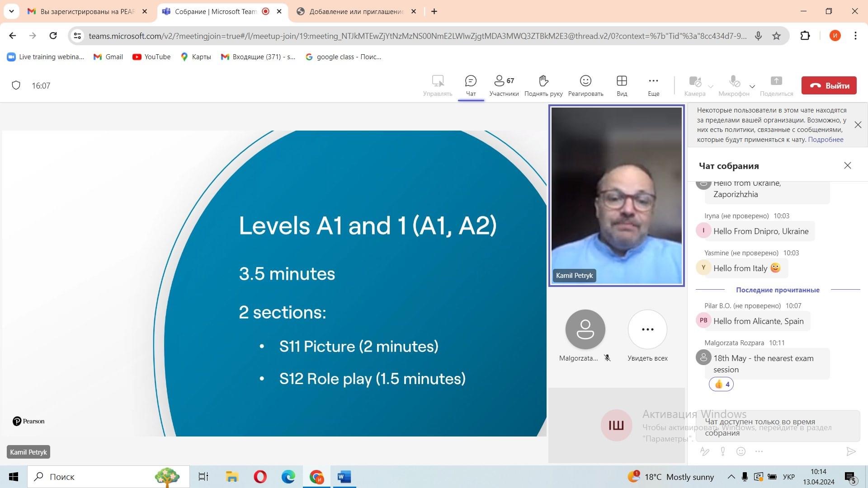Send the chat message arrow icon
This screenshot has width=868, height=488.
(851, 451)
